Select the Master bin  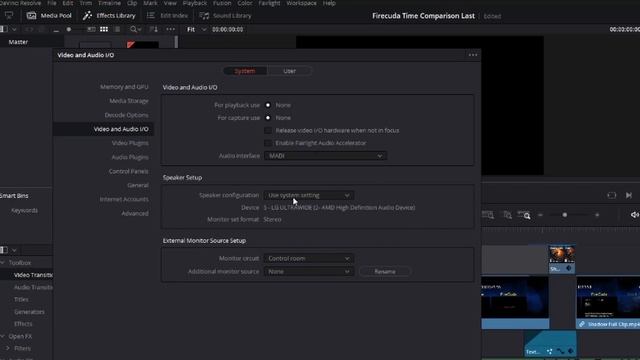pyautogui.click(x=18, y=42)
